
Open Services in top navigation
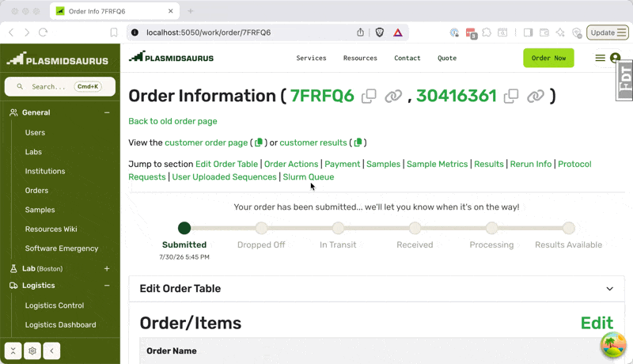click(x=311, y=58)
